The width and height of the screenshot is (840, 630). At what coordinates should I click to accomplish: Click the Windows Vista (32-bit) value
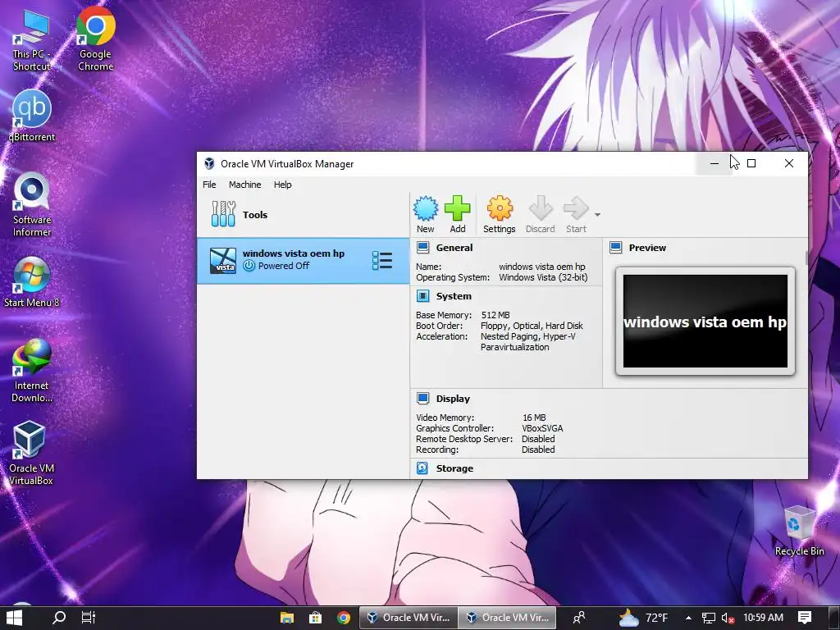click(x=543, y=277)
